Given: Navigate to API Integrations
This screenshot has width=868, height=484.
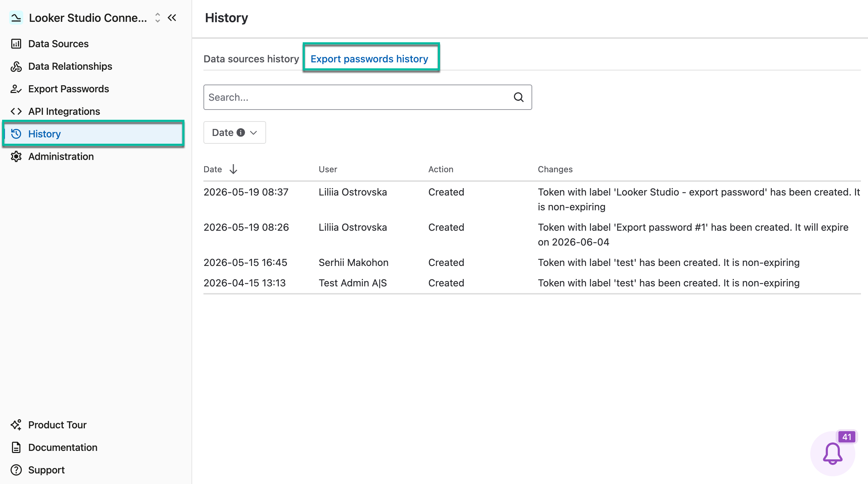Looking at the screenshot, I should point(64,111).
